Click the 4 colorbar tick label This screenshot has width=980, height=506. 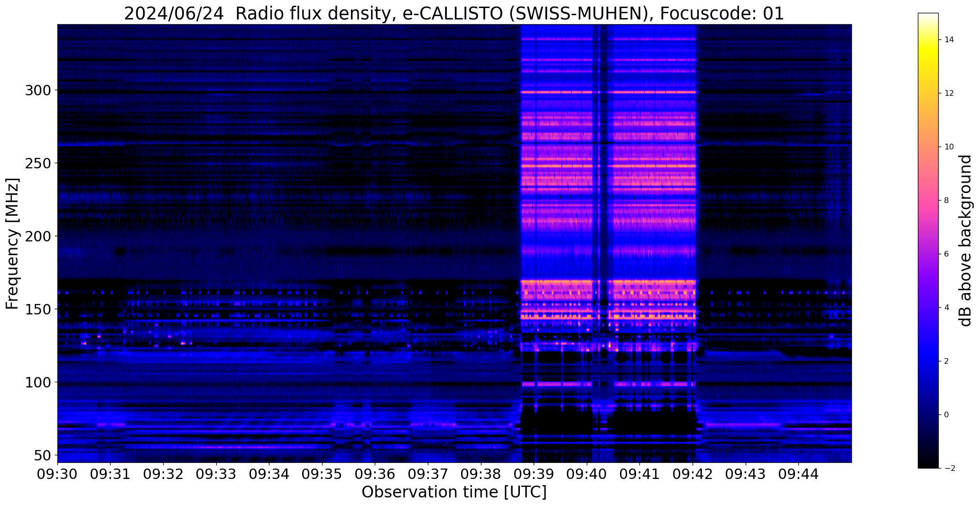point(947,308)
